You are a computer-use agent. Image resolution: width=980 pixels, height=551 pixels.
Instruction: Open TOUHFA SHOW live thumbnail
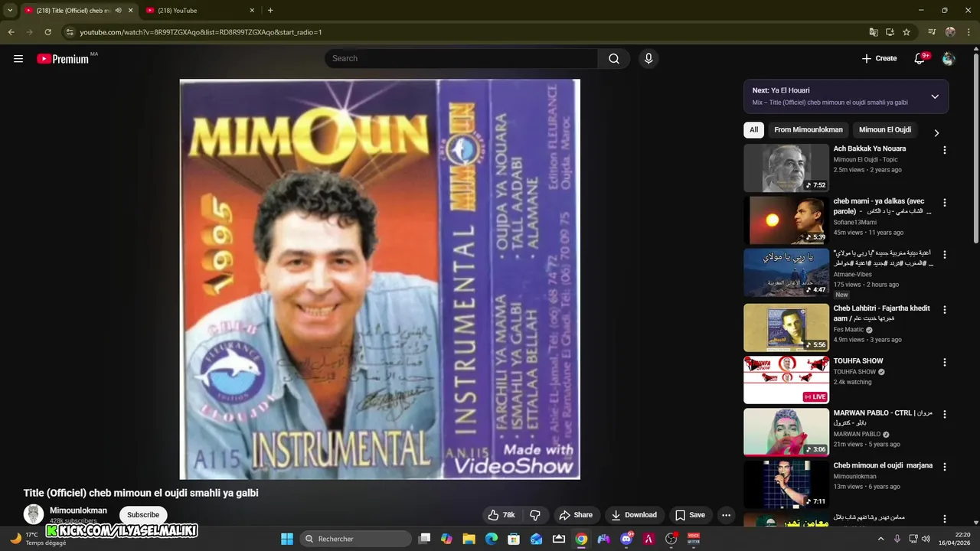tap(786, 380)
